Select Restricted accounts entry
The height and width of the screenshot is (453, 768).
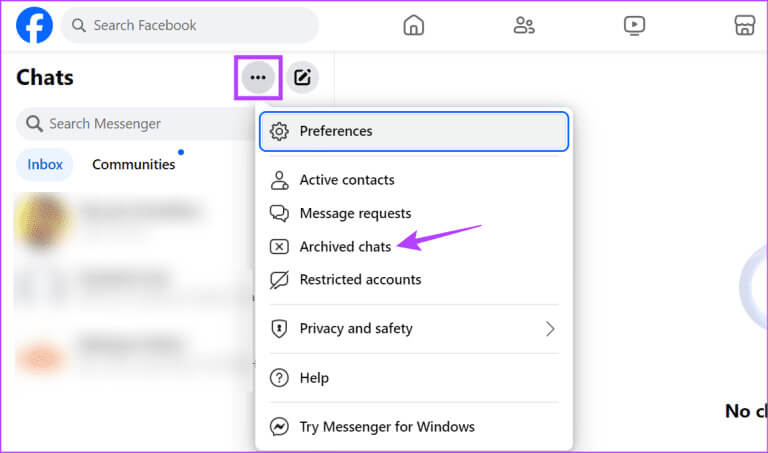tap(414, 280)
